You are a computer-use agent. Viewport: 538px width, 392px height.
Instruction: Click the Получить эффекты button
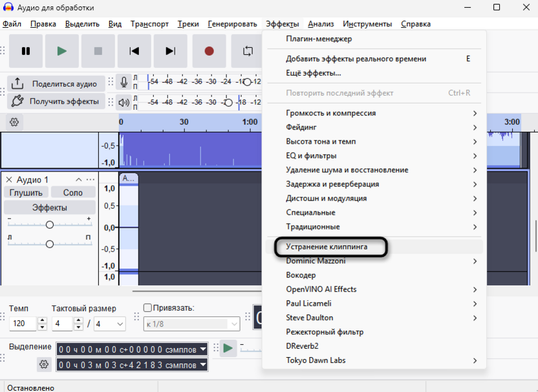tap(56, 102)
